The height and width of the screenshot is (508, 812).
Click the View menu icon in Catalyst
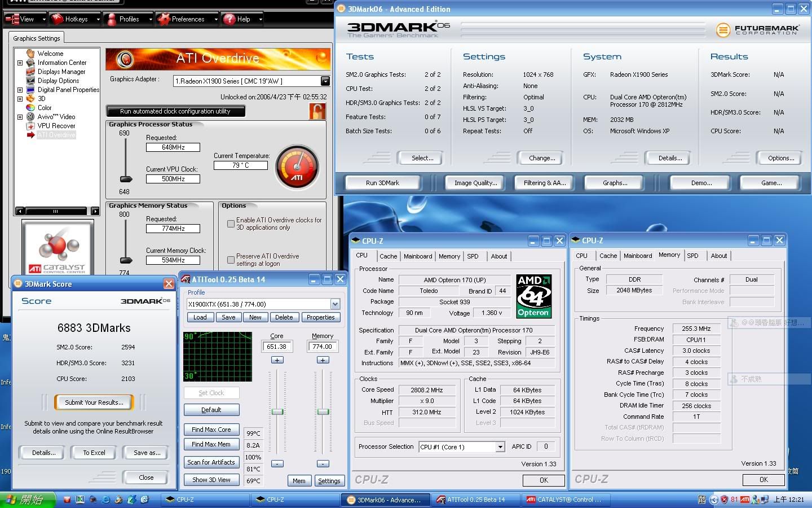[12, 19]
